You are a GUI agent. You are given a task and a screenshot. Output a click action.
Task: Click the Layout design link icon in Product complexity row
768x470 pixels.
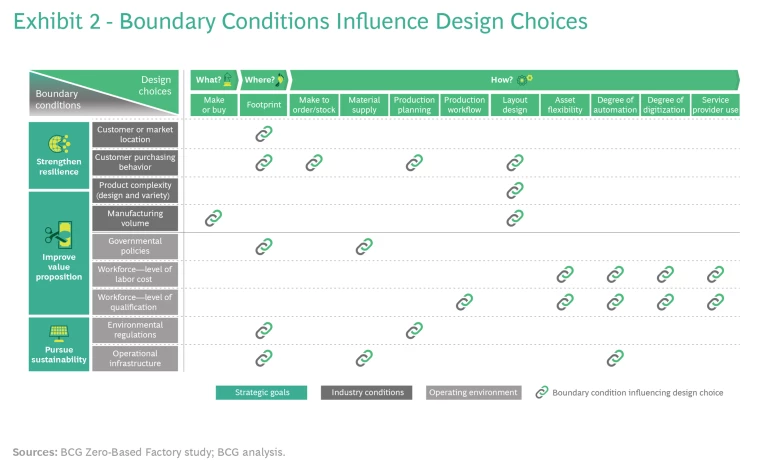[x=515, y=190]
